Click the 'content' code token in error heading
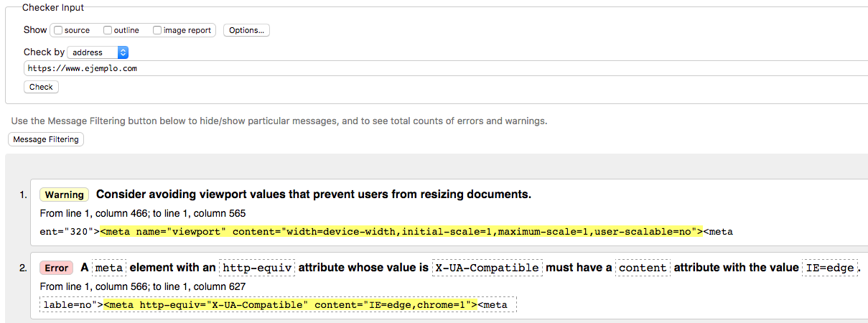 [x=643, y=268]
